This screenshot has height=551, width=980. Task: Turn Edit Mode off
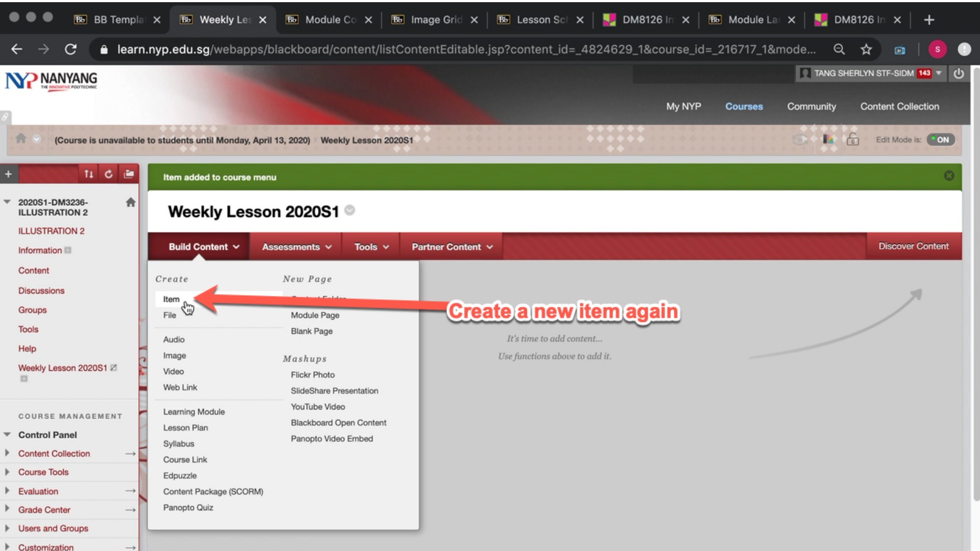point(940,140)
